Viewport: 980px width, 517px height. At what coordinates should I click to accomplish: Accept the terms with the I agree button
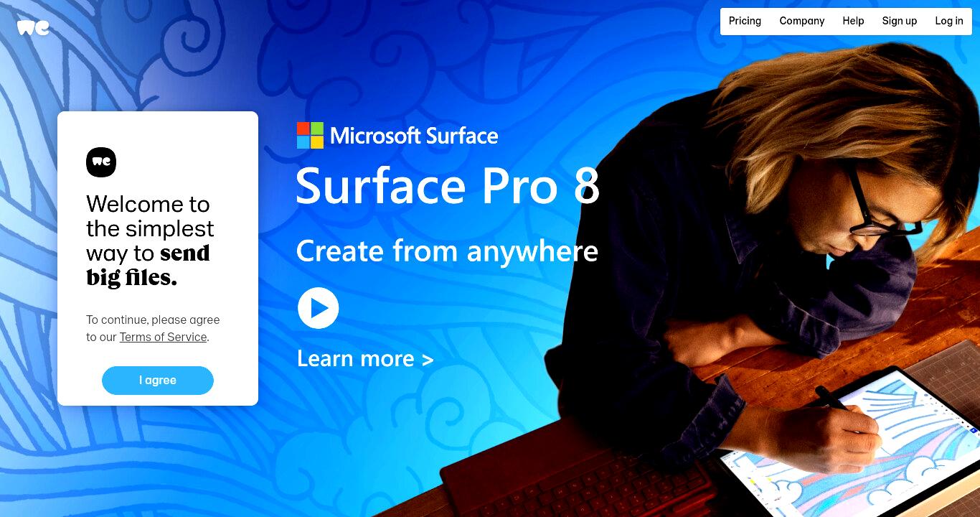pyautogui.click(x=158, y=381)
